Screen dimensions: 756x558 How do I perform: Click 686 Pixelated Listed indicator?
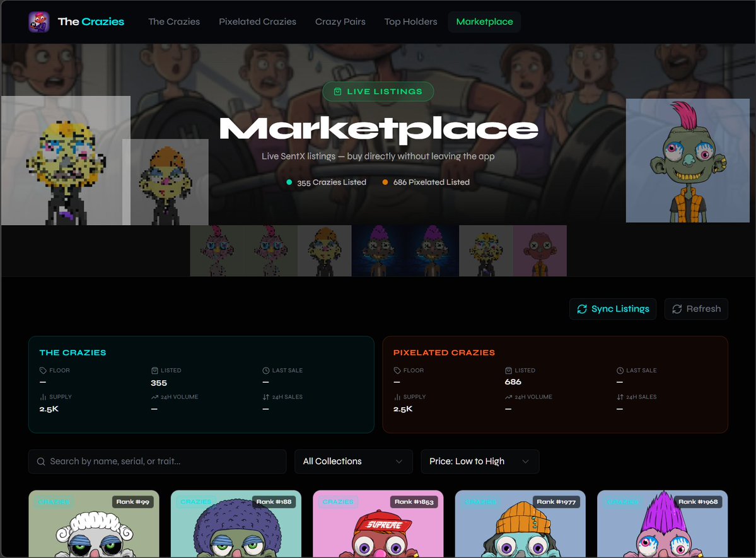pos(426,182)
